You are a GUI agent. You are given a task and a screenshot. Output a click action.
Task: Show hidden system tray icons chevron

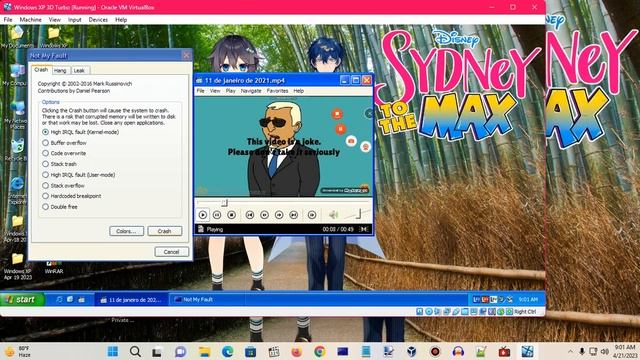tap(570, 351)
